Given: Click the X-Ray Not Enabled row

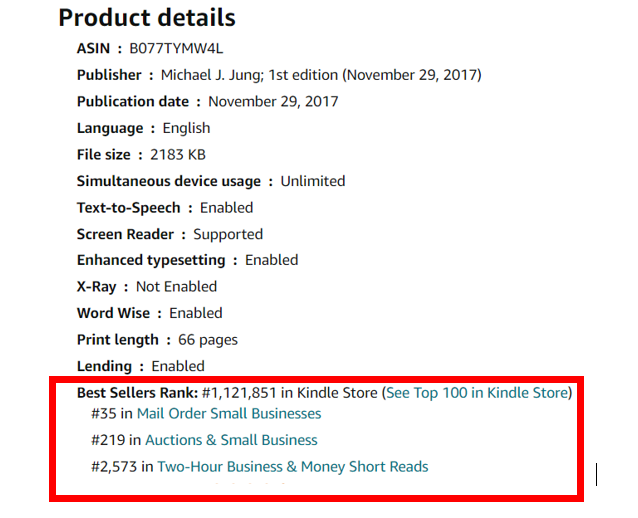Looking at the screenshot, I should point(147,287).
